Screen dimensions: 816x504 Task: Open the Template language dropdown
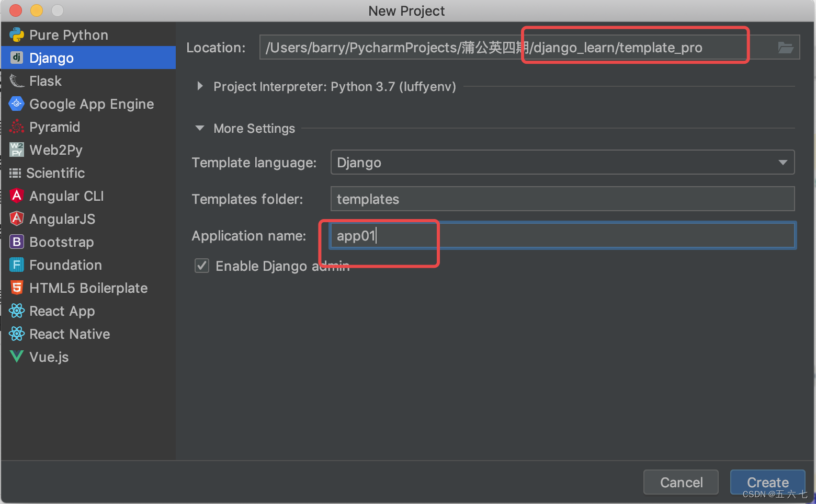562,162
